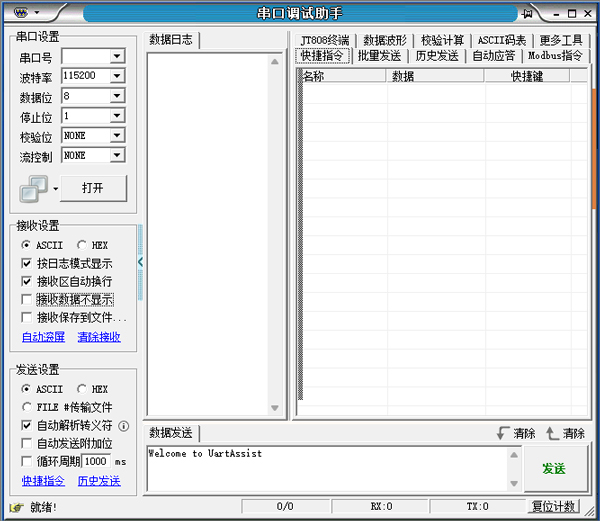
Task: Click the up-arrow 清除 icon above send box
Action: click(551, 433)
